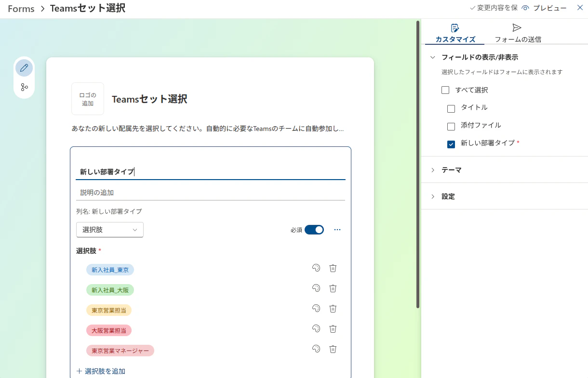The image size is (588, 378).
Task: Open color picker for 大阪営業担当 choice
Action: (316, 329)
